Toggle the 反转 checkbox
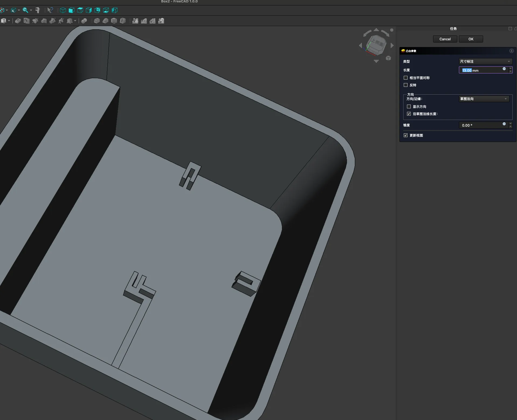517x420 pixels. (406, 85)
